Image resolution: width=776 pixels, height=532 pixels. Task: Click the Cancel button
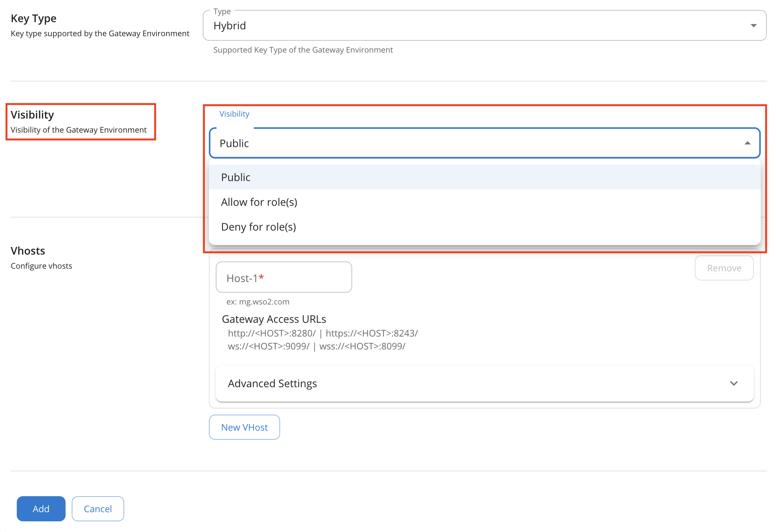[x=98, y=509]
